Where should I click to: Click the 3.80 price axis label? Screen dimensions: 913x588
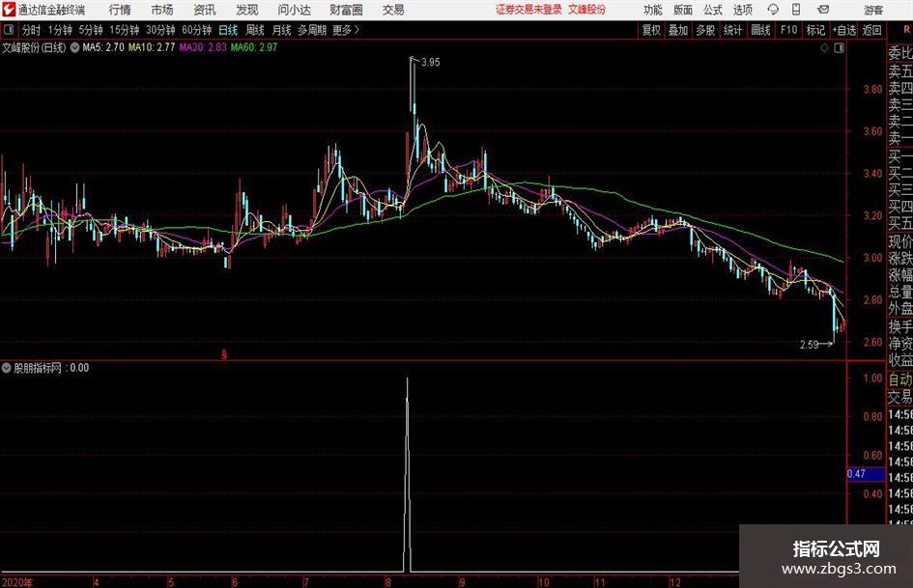point(872,90)
